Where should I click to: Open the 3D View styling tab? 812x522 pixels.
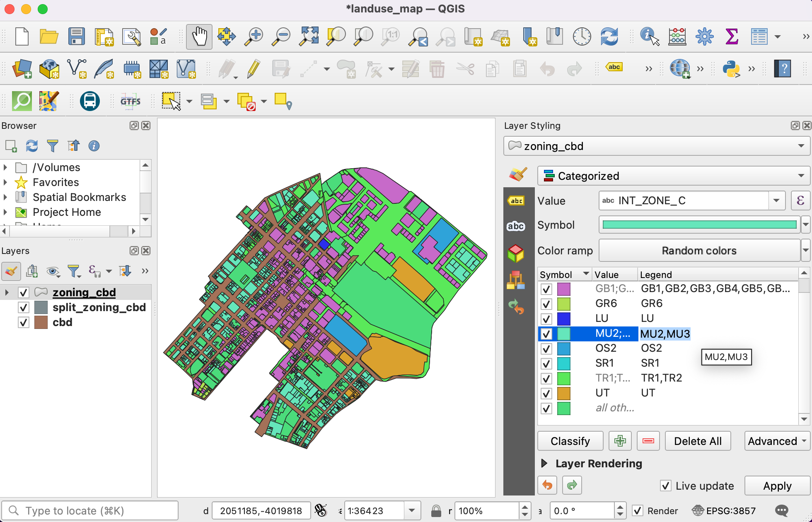point(516,254)
